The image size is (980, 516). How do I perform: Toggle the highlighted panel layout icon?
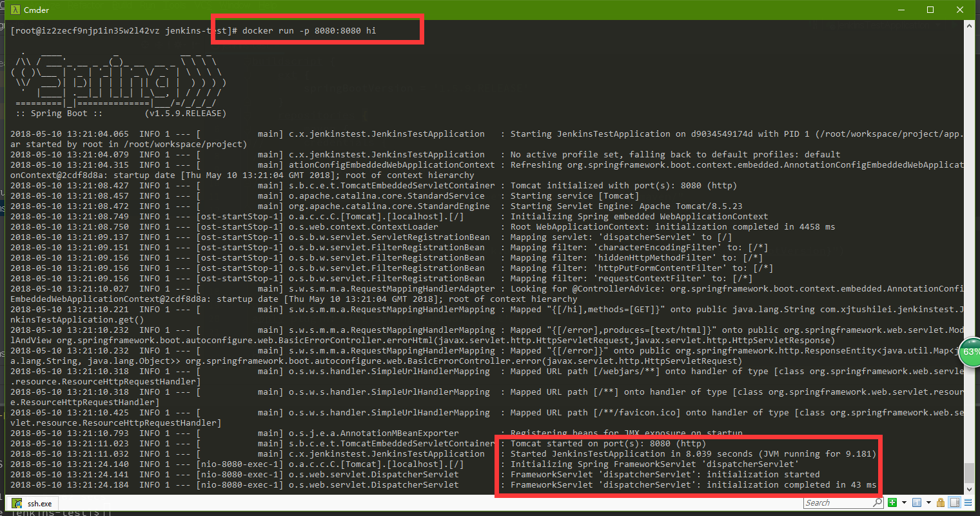[x=955, y=502]
